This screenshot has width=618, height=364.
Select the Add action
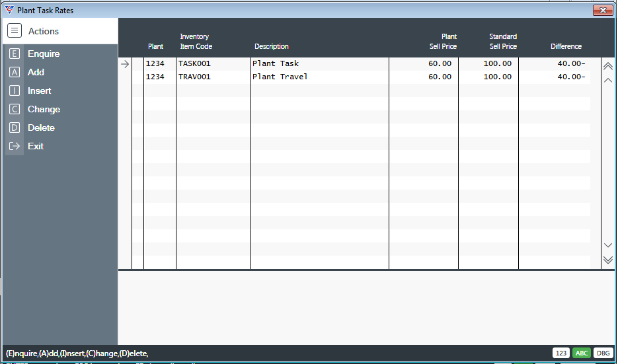click(36, 72)
